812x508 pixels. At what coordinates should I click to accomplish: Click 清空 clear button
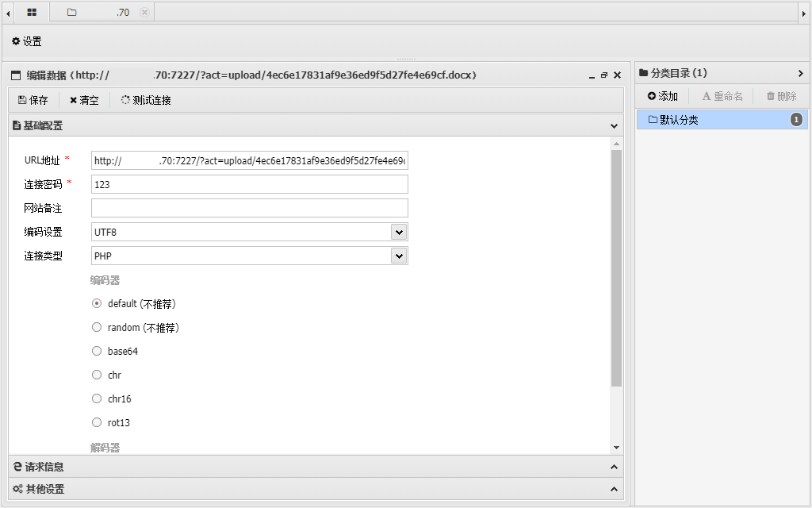click(x=84, y=100)
